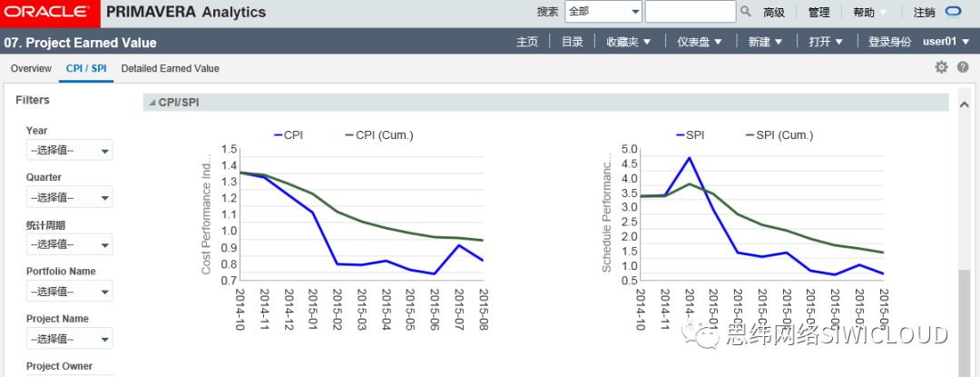Viewport: 980px width, 377px height.
Task: Open the 帮助 help menu
Action: [870, 12]
